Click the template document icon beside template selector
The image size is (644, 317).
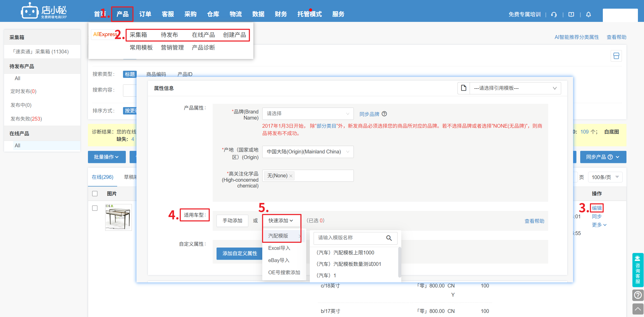click(x=464, y=88)
